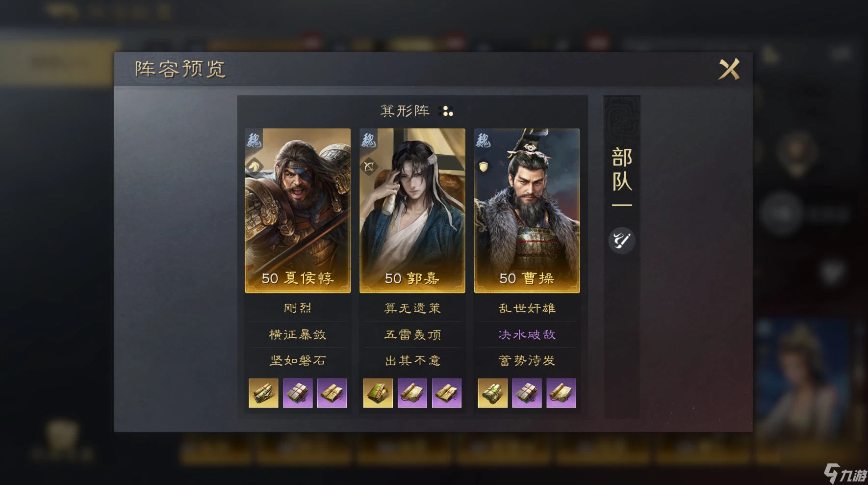View the 刚烈 skill
The width and height of the screenshot is (868, 485).
pos(298,308)
